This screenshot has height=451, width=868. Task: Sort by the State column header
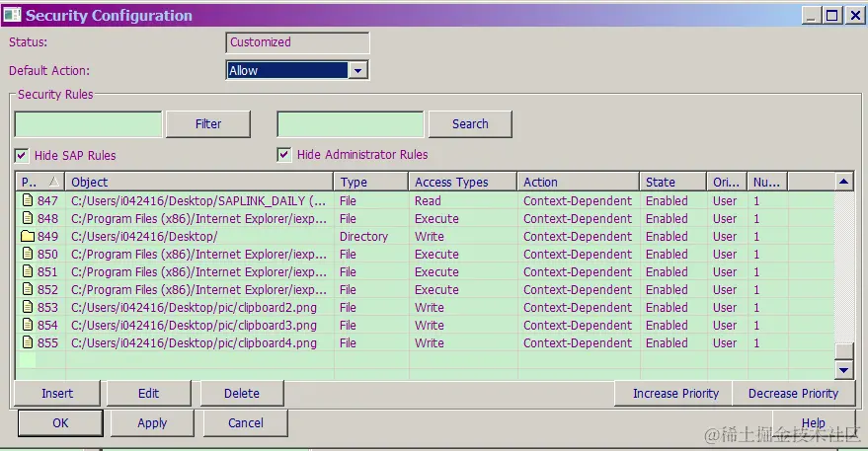pyautogui.click(x=673, y=182)
